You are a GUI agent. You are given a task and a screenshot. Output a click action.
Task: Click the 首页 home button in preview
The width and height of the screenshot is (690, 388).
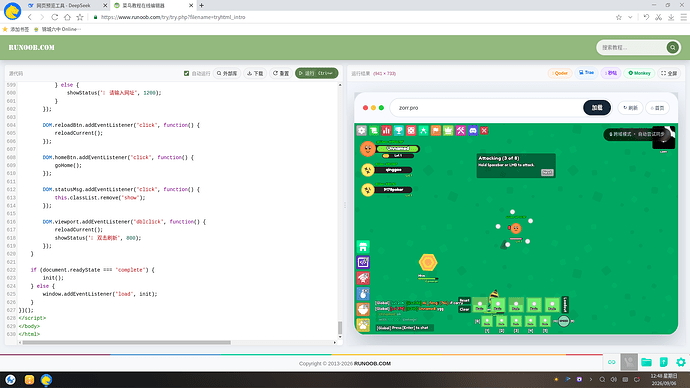(657, 108)
